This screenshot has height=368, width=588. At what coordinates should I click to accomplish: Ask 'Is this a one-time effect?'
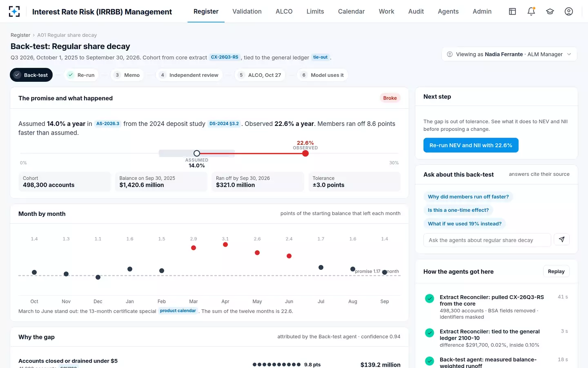point(458,210)
